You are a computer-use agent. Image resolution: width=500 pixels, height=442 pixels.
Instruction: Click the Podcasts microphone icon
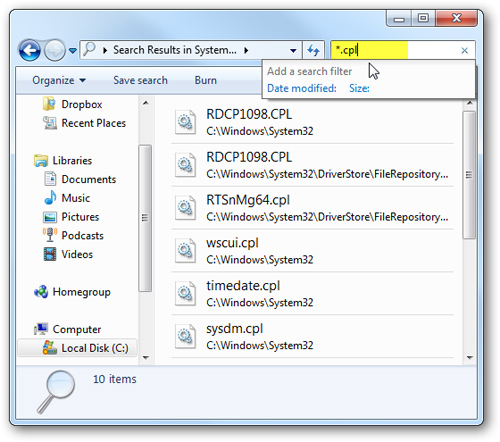pos(50,235)
